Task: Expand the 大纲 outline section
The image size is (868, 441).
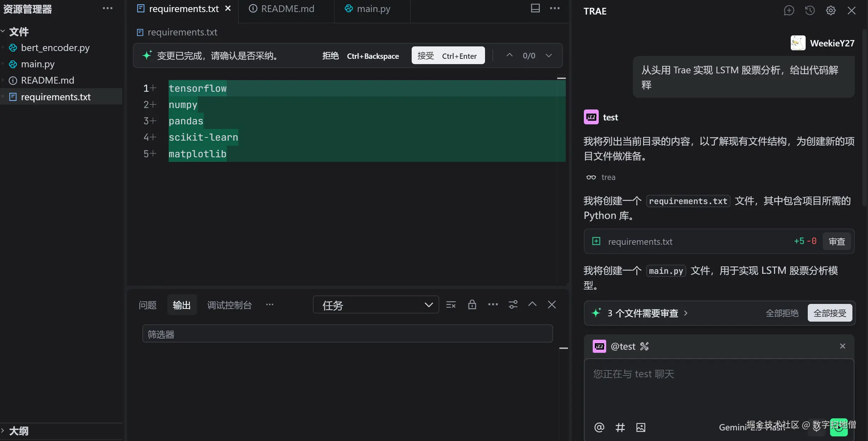Action: pos(3,431)
